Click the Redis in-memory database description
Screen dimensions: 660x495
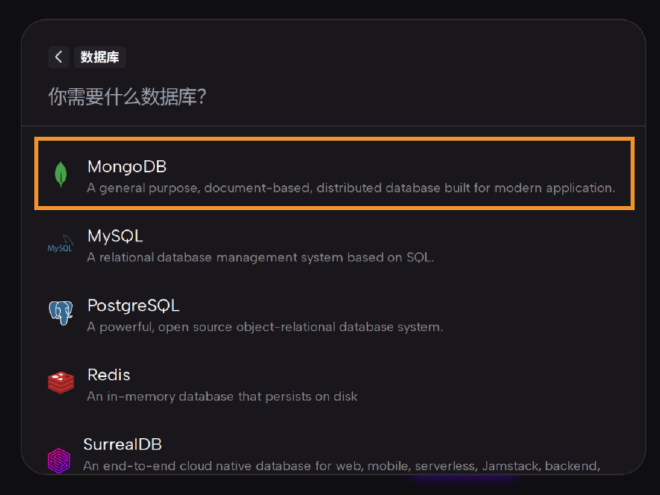click(x=222, y=396)
